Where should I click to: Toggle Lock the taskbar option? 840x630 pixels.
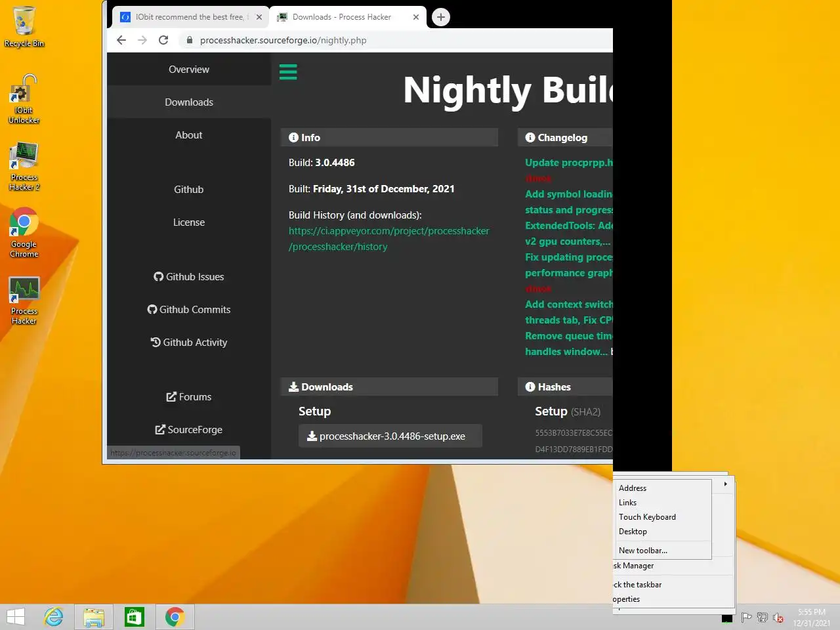(x=673, y=584)
